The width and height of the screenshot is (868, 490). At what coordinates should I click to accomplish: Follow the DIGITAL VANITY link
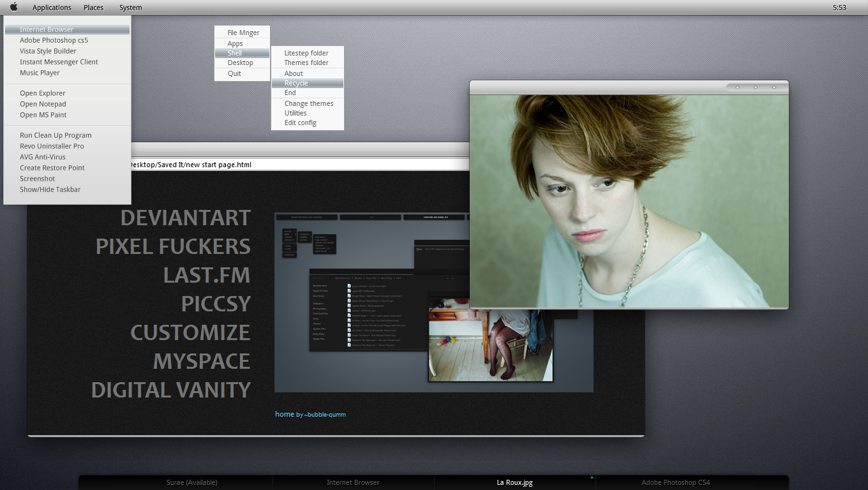point(171,390)
